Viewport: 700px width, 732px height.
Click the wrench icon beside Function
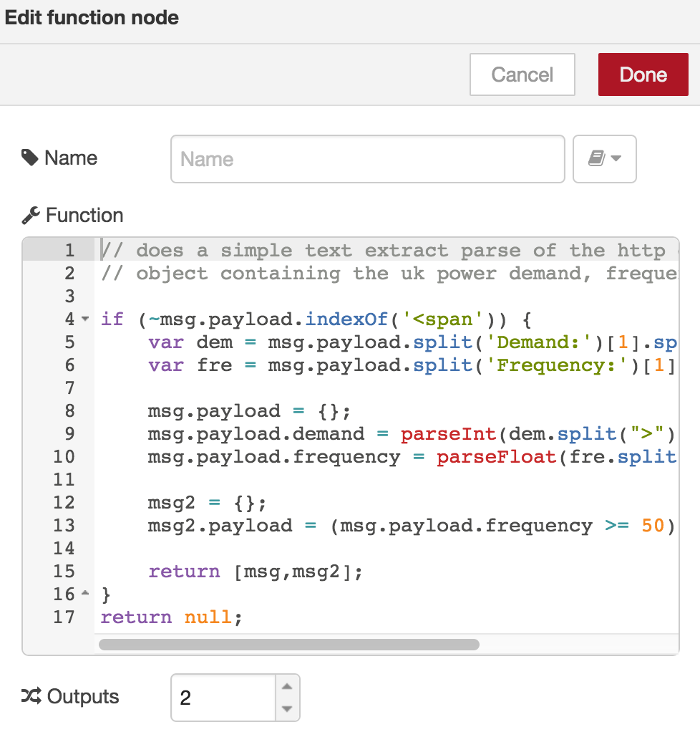31,216
